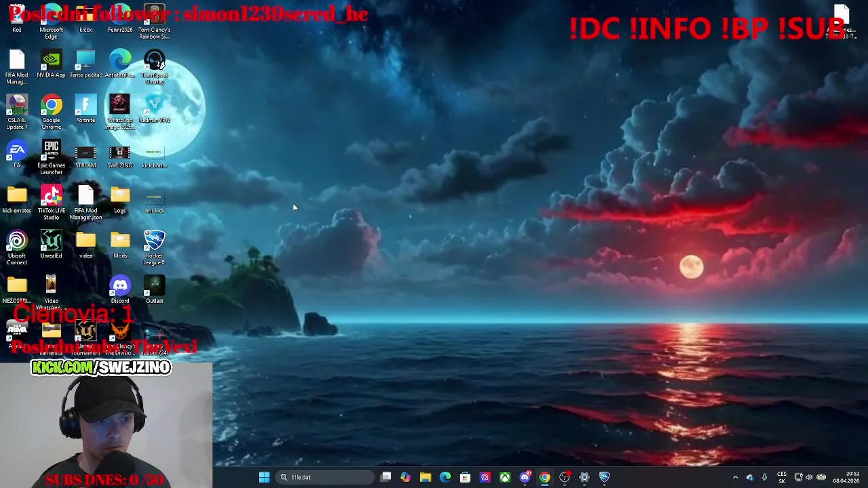Select the Tento počítač icon
Image resolution: width=868 pixels, height=488 pixels.
(85, 64)
